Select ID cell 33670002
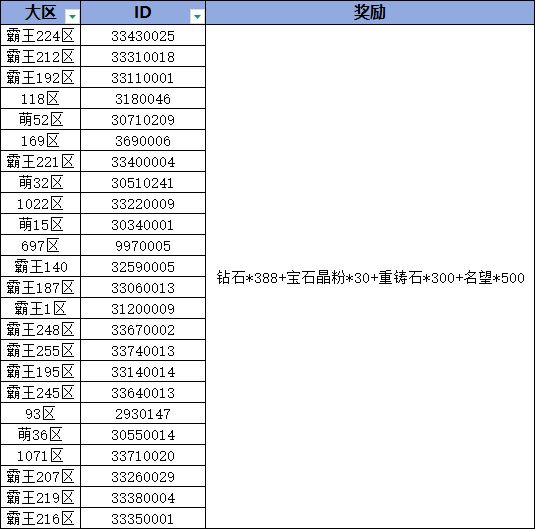This screenshot has height=529, width=535. [x=143, y=329]
